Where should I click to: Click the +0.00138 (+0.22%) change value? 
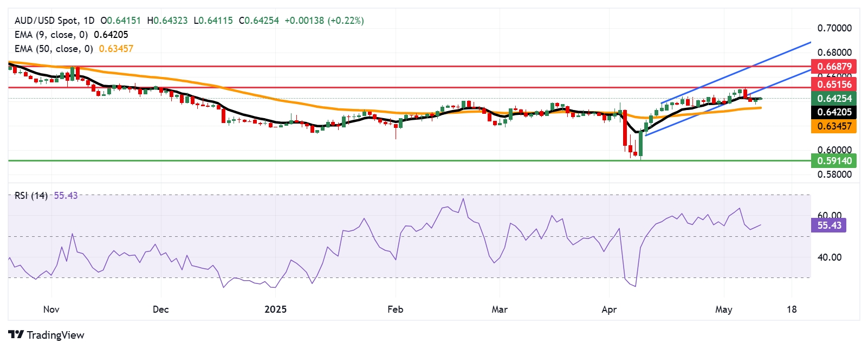click(x=324, y=21)
